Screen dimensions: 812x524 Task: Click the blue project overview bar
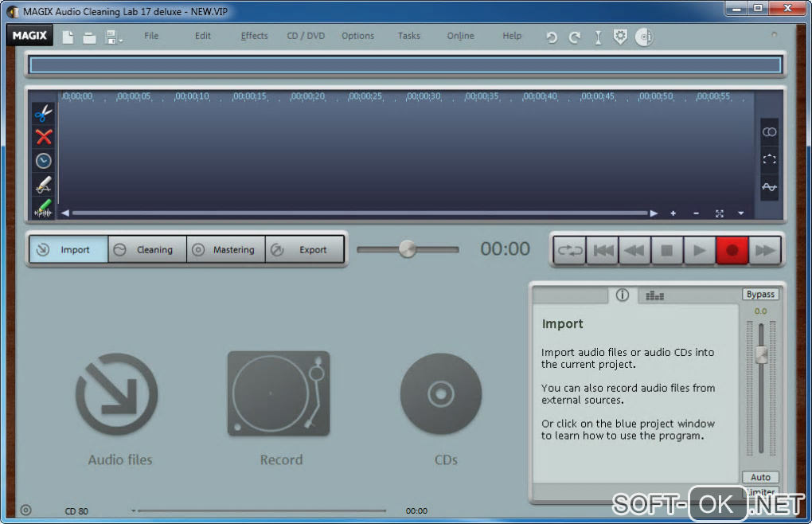tap(405, 65)
